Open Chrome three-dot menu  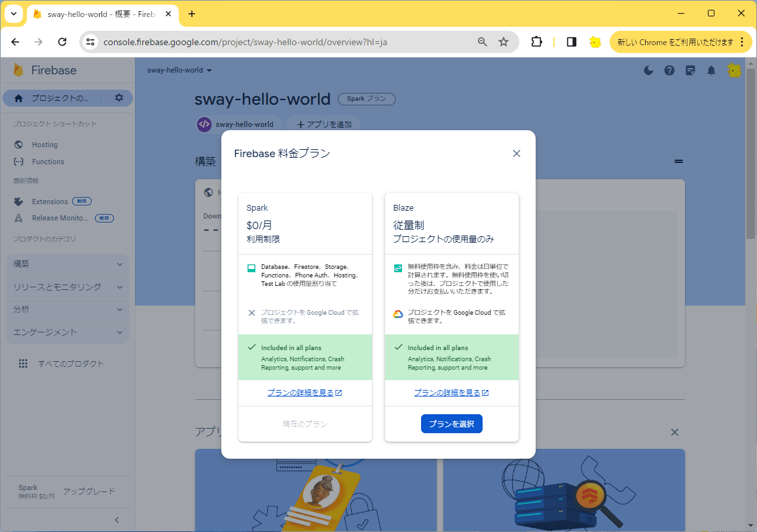pos(743,42)
